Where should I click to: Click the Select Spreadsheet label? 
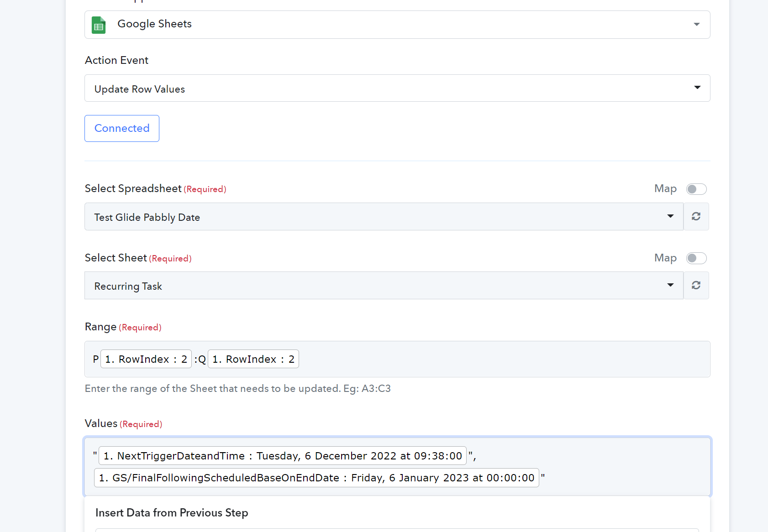click(x=133, y=188)
